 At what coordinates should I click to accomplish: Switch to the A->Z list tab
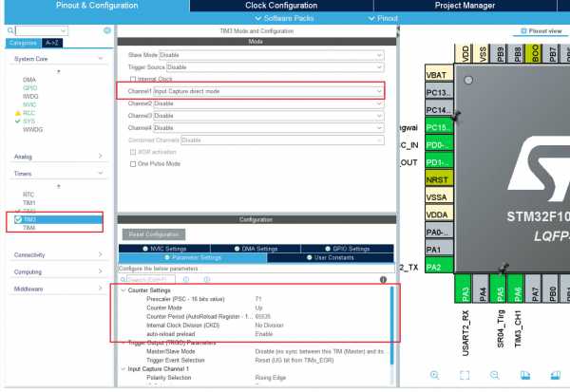click(52, 43)
